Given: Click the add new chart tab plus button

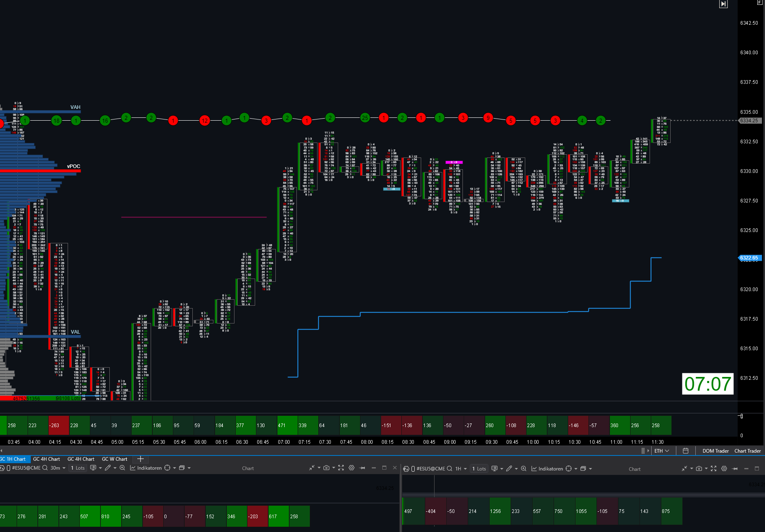Looking at the screenshot, I should click(141, 459).
